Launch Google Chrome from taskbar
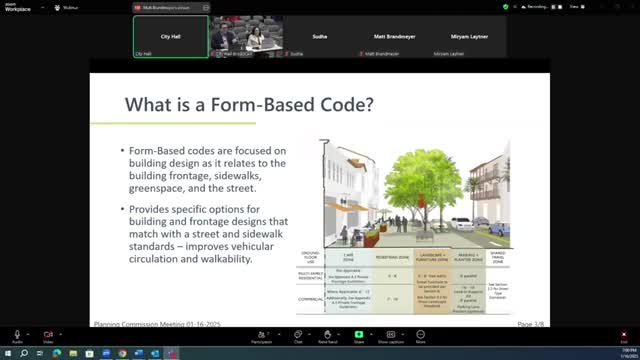Image resolution: width=640 pixels, height=360 pixels. pyautogui.click(x=122, y=353)
